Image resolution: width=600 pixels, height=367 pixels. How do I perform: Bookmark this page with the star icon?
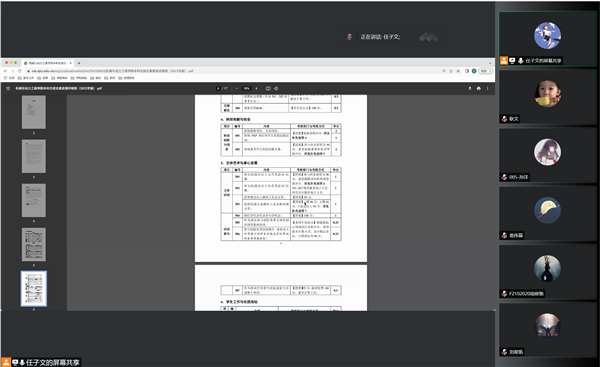[x=458, y=71]
